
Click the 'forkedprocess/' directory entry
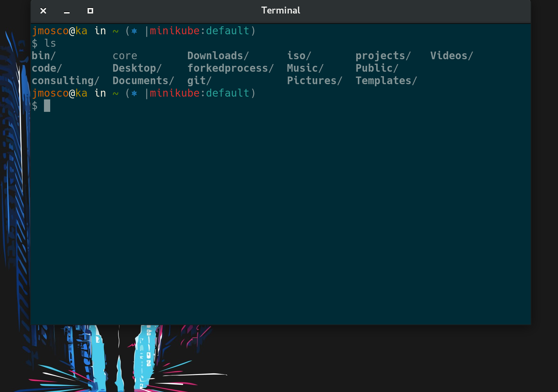pyautogui.click(x=231, y=68)
